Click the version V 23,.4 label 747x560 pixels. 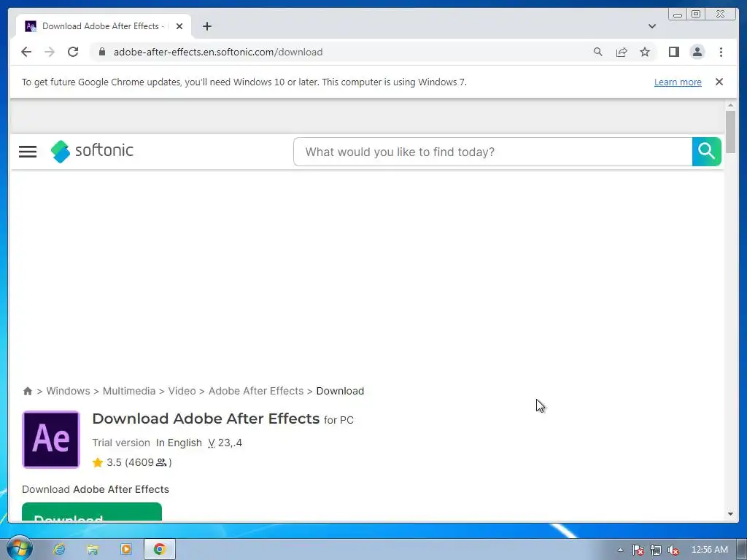pyautogui.click(x=225, y=443)
